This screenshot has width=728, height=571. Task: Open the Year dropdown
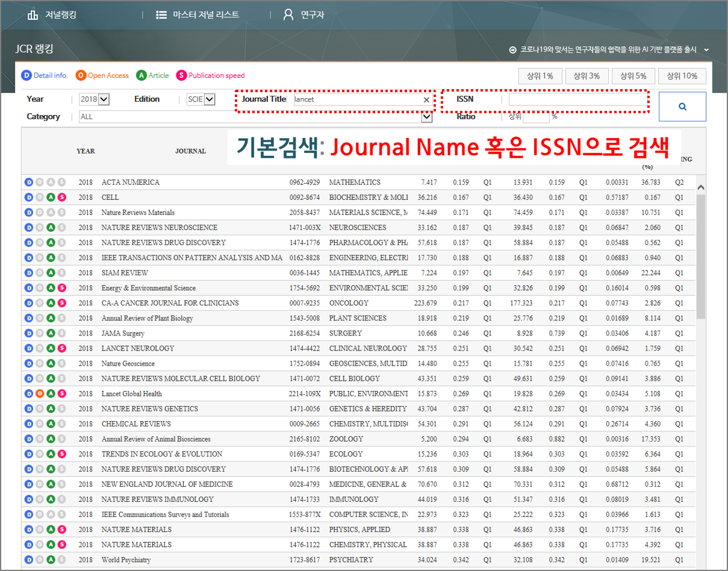(103, 99)
